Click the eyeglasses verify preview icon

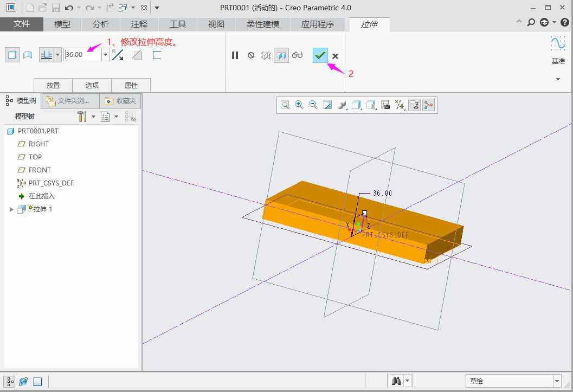pos(298,55)
